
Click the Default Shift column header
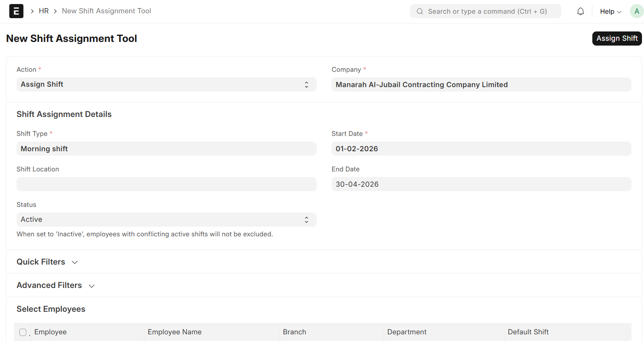(x=528, y=332)
